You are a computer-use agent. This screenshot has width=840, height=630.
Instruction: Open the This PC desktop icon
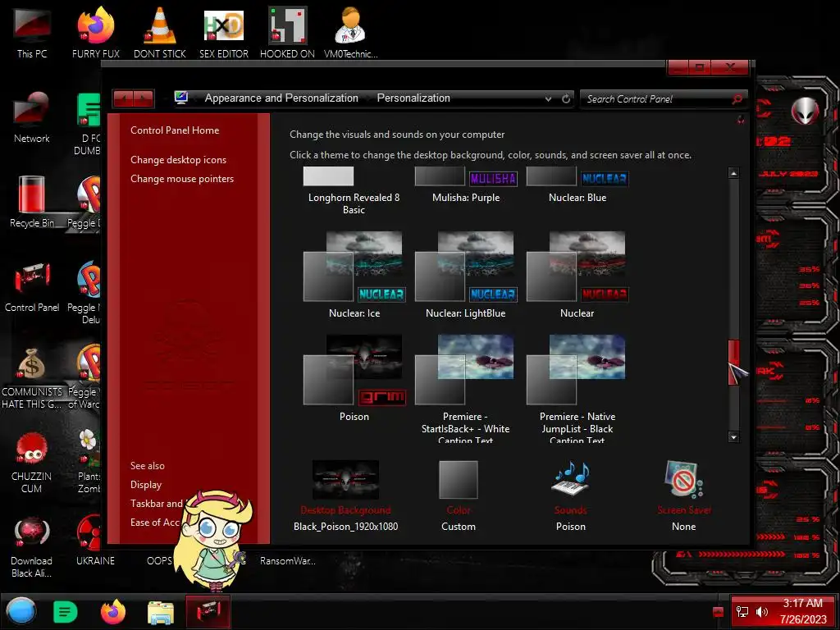tap(32, 32)
